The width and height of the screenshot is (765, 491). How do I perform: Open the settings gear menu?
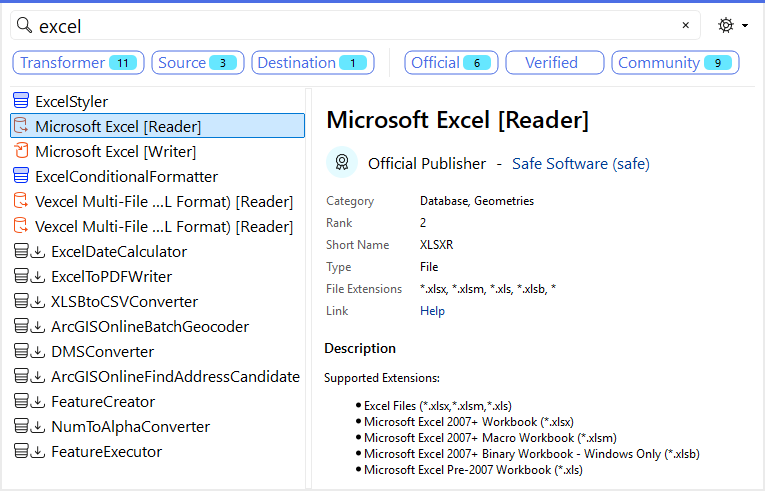point(725,25)
